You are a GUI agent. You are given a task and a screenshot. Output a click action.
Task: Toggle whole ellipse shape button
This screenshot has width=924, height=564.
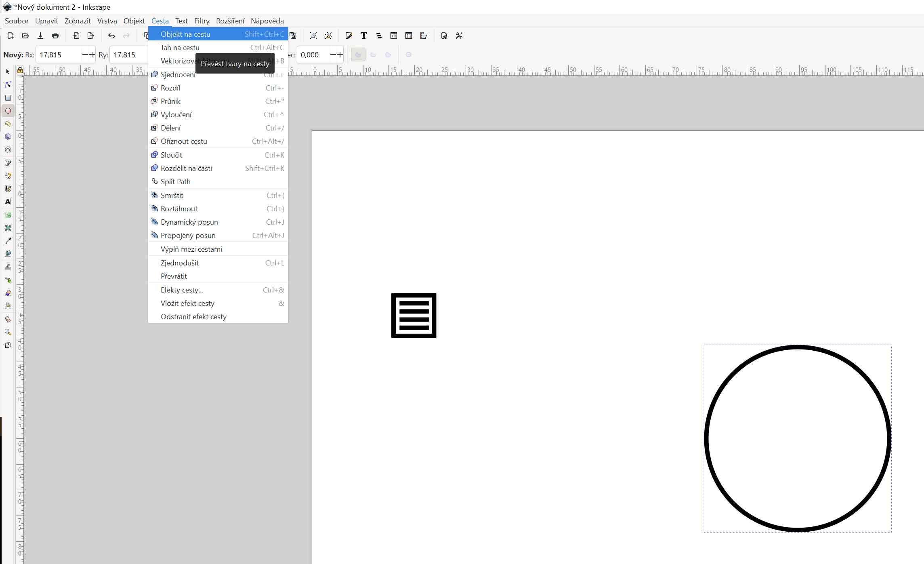click(408, 55)
